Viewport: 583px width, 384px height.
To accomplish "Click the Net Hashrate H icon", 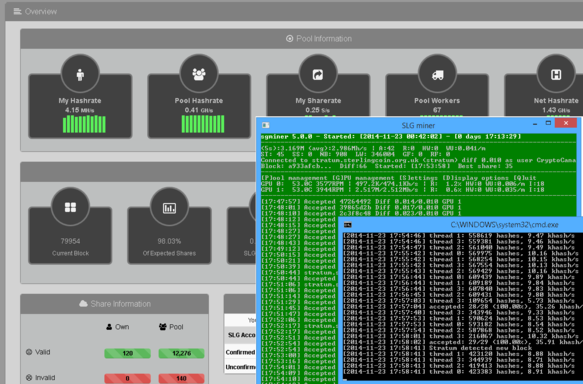I will (556, 75).
